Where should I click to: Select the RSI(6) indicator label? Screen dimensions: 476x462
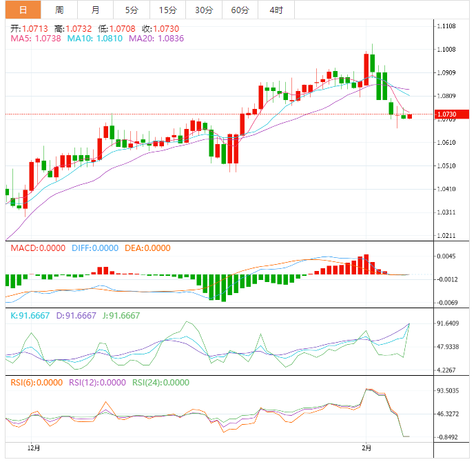37,383
